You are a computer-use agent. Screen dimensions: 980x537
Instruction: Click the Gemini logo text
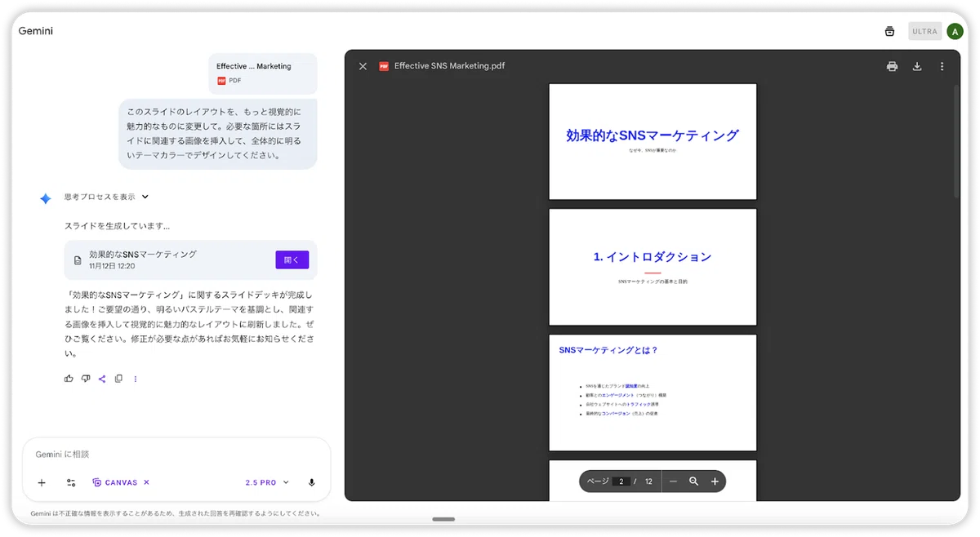point(36,31)
